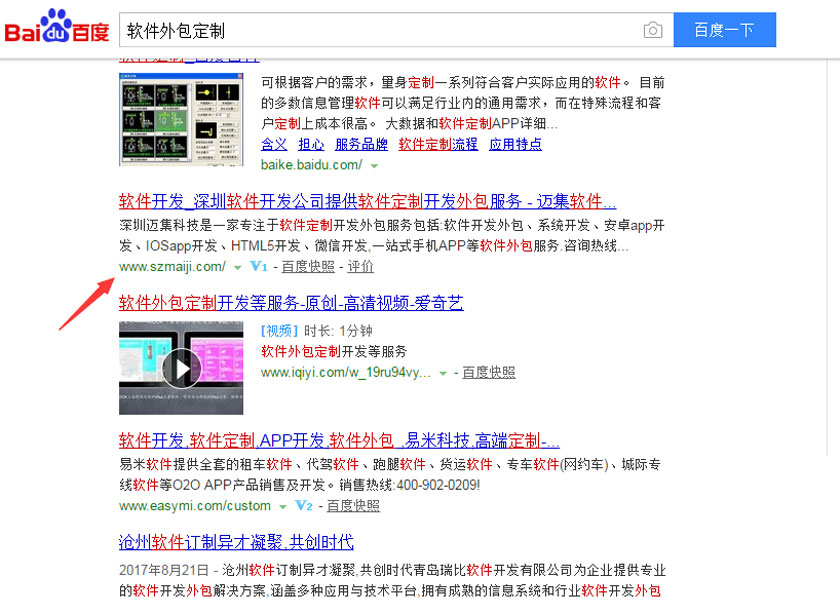Visit the www.easymi.com/custom URL
Screen dimensions: 840x600
(195, 506)
